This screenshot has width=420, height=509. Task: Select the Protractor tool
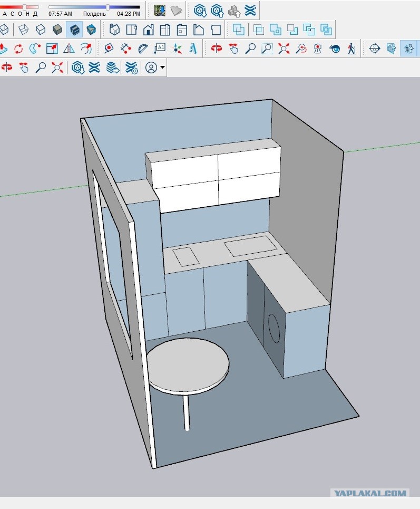pyautogui.click(x=143, y=49)
